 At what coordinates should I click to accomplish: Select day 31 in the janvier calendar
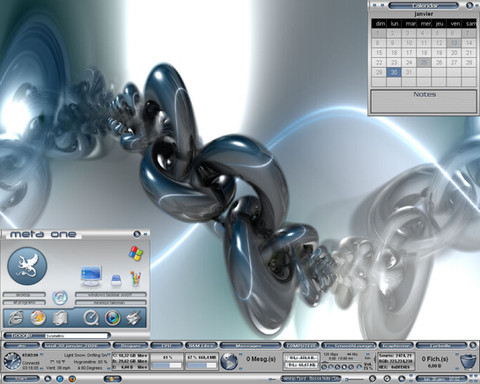(409, 72)
